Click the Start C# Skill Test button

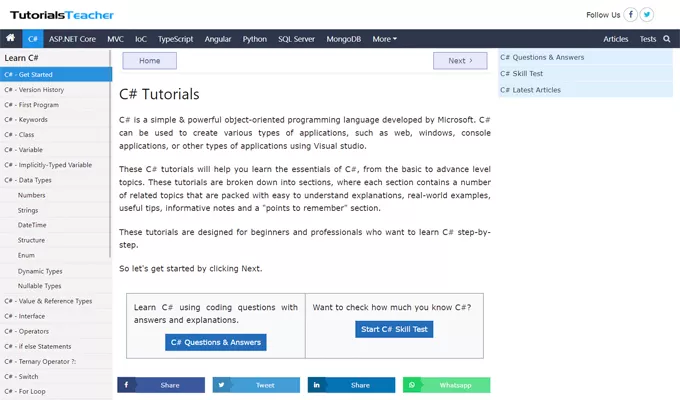(x=394, y=329)
